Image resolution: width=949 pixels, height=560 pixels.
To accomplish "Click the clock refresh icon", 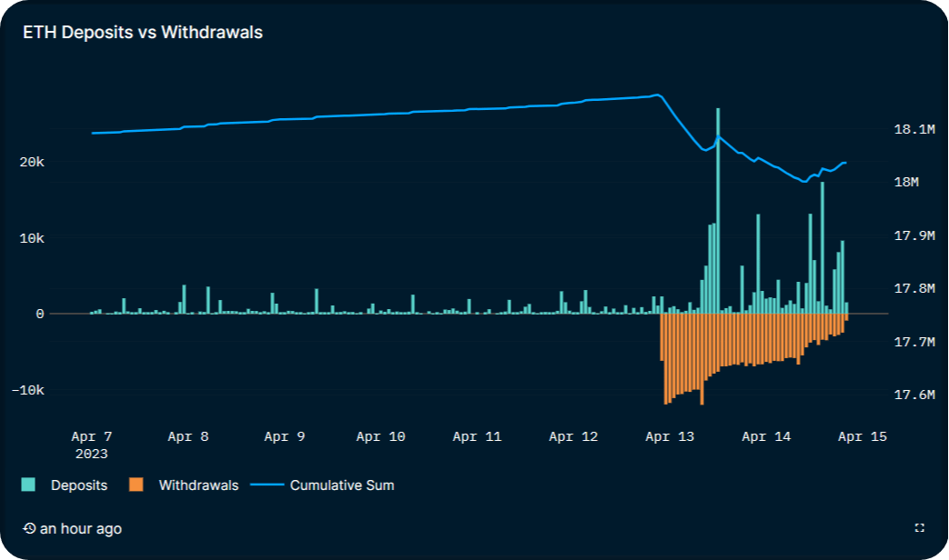I will click(29, 529).
